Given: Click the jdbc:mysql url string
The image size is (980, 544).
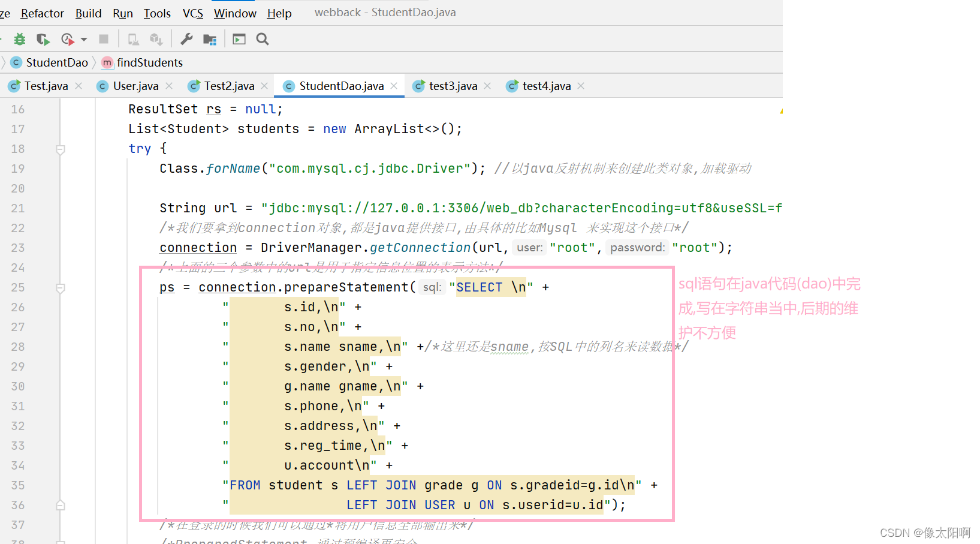Looking at the screenshot, I should (521, 208).
